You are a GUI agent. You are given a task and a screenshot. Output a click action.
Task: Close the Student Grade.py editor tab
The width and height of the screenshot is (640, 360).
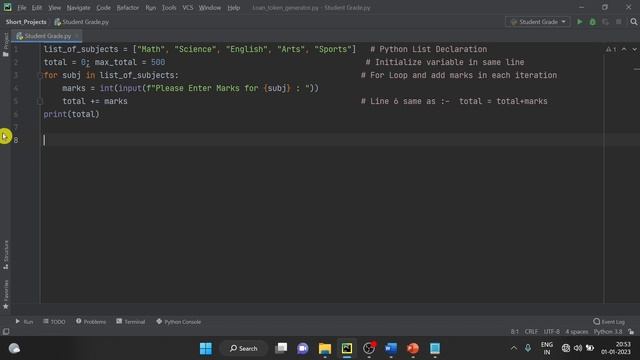pos(77,36)
